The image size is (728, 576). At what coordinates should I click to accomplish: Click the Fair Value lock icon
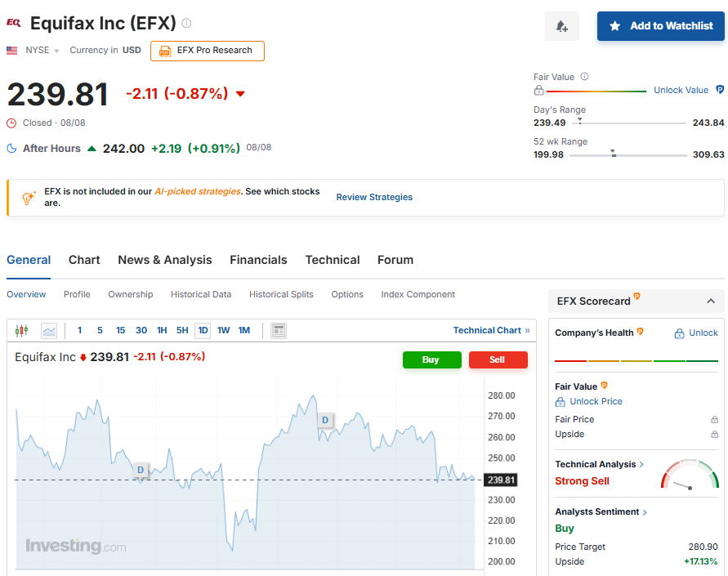pyautogui.click(x=538, y=90)
